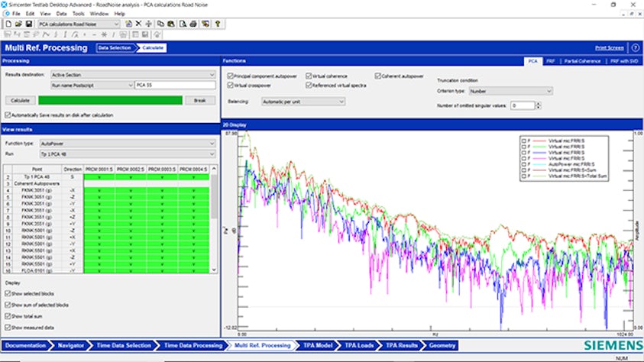
Task: Open the Help menu
Action: point(119,14)
